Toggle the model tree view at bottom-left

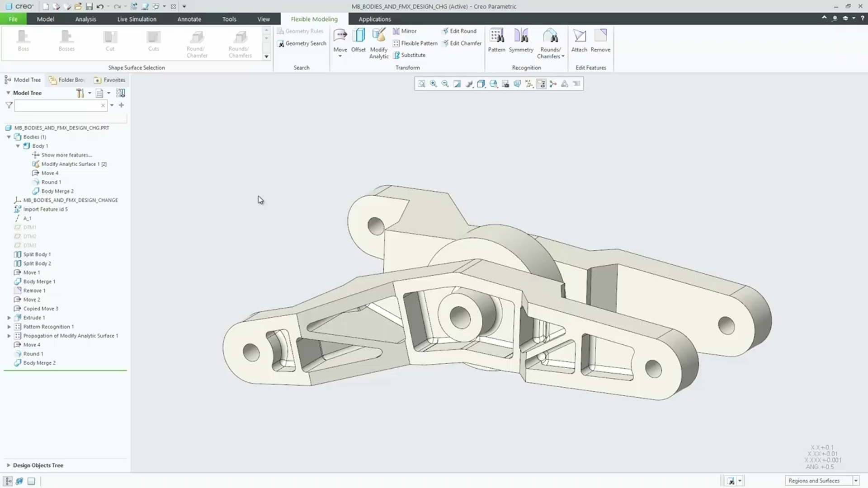tap(8, 481)
